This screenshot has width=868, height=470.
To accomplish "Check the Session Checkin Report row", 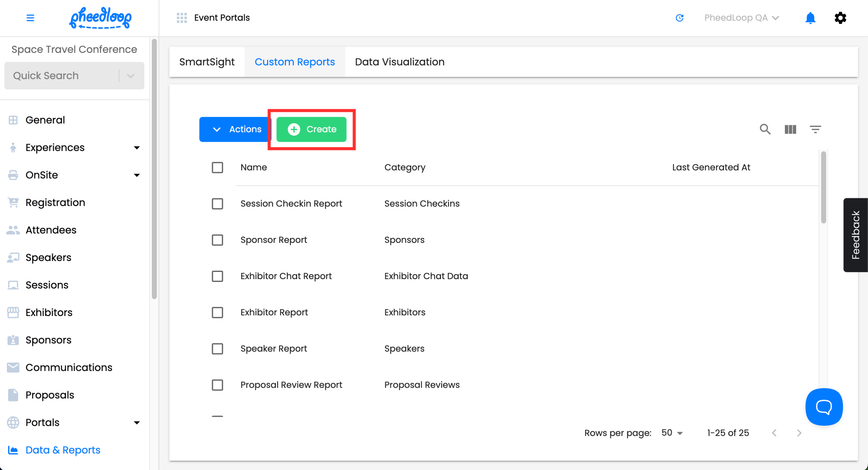I will point(217,204).
